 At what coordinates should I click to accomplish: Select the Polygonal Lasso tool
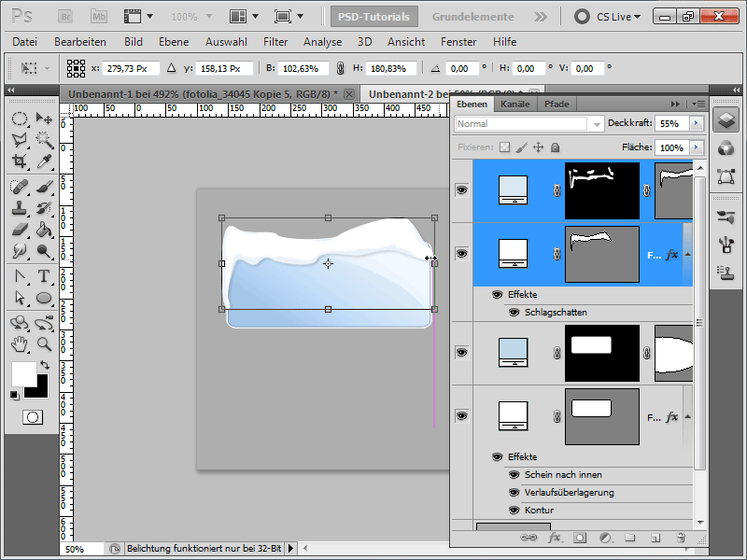pos(20,139)
